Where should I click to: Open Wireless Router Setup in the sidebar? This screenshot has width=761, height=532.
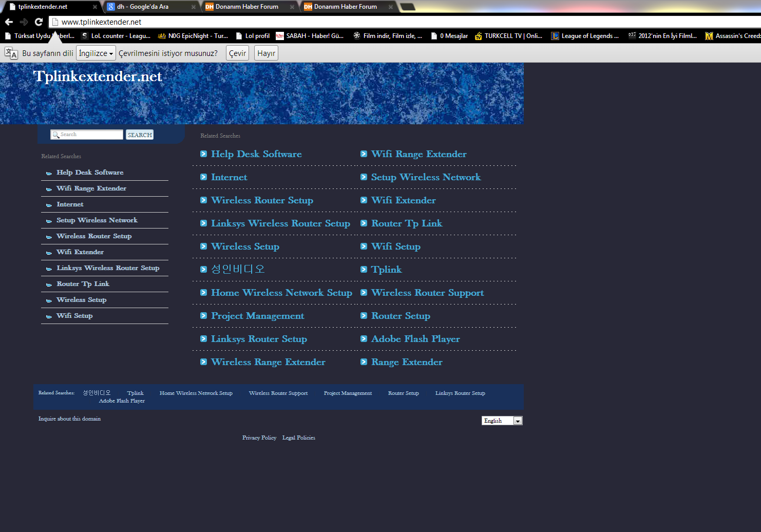pos(94,236)
